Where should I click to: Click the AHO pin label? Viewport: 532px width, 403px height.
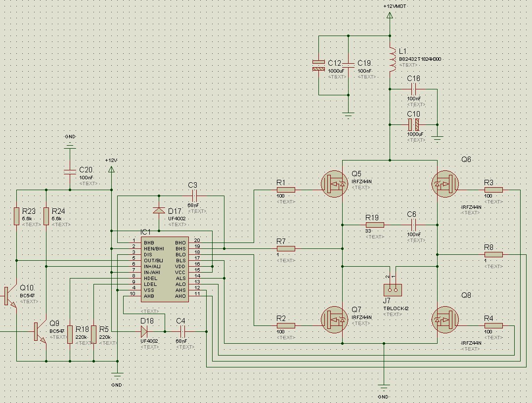click(180, 296)
